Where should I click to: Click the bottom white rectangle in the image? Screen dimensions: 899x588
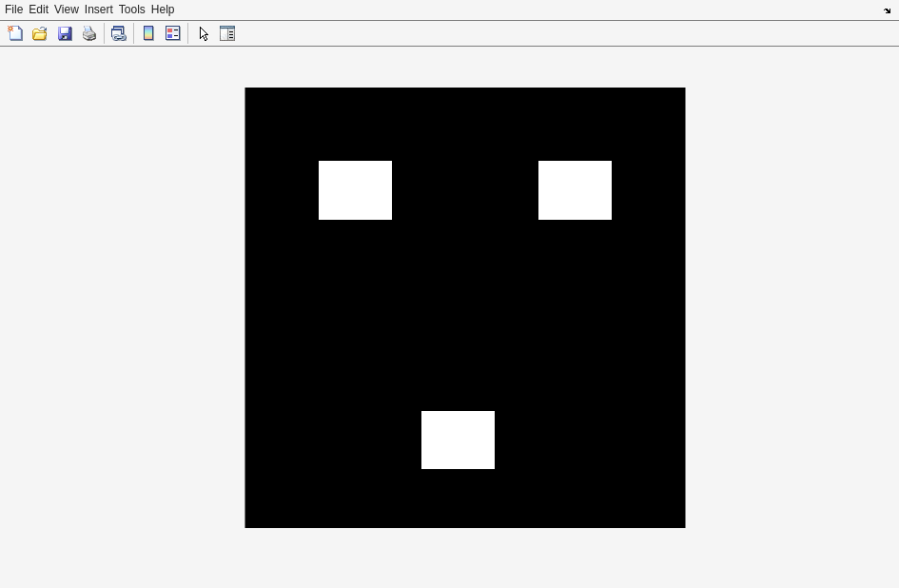pyautogui.click(x=458, y=440)
